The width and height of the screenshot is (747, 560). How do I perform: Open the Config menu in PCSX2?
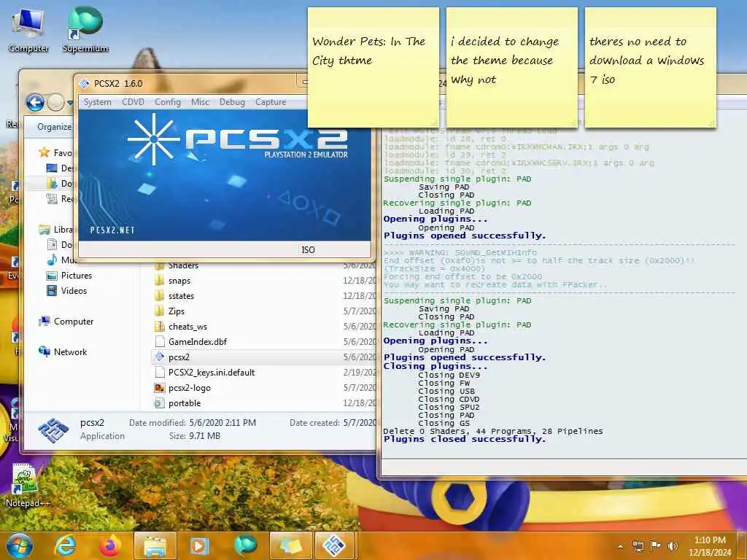[168, 102]
